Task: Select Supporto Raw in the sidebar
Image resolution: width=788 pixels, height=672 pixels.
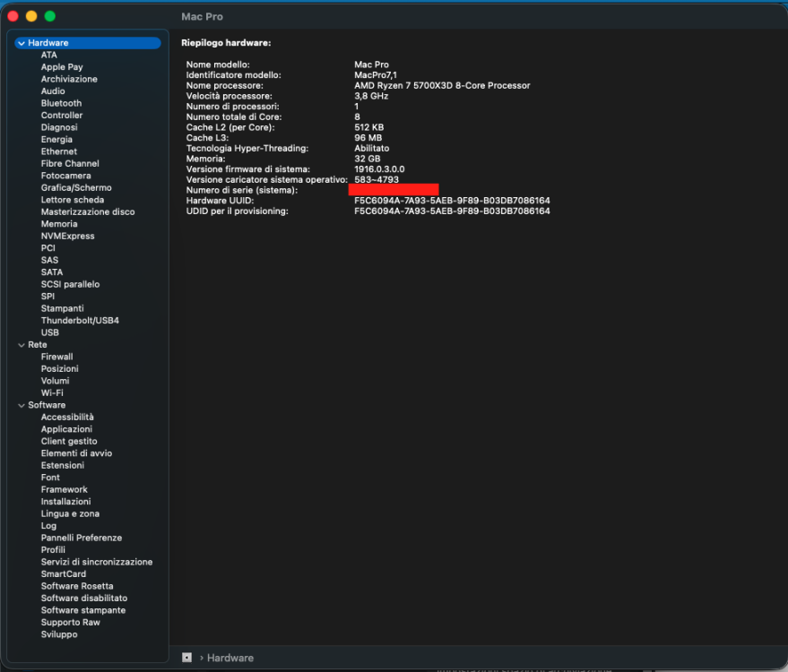Action: click(x=70, y=623)
